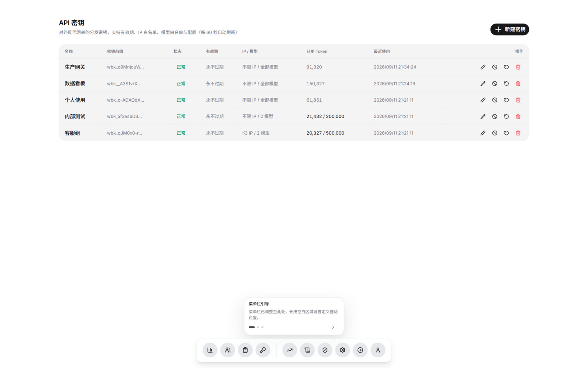Click the timestamp 2026/09/11 21:34:24
The height and width of the screenshot is (368, 588).
[395, 67]
